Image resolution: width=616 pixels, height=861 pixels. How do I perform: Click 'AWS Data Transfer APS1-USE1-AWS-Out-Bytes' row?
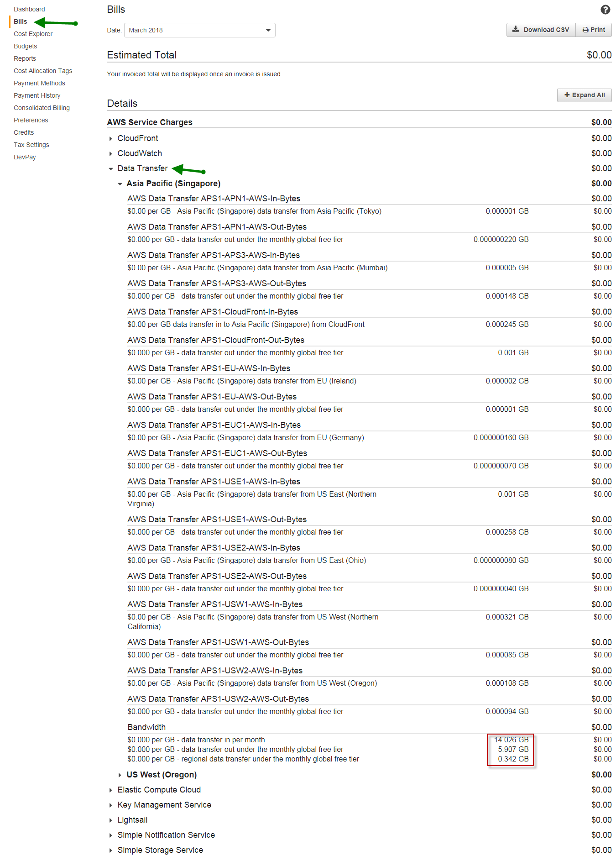pos(369,520)
